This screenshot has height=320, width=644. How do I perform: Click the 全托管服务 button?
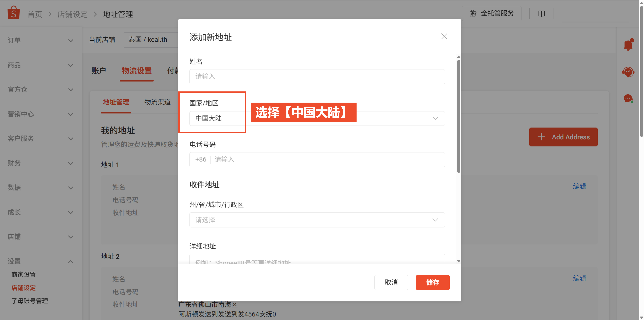[491, 13]
